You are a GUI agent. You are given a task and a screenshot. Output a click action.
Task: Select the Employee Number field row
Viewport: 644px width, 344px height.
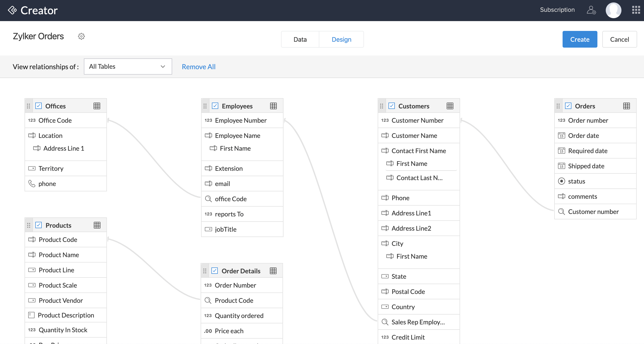coord(242,120)
